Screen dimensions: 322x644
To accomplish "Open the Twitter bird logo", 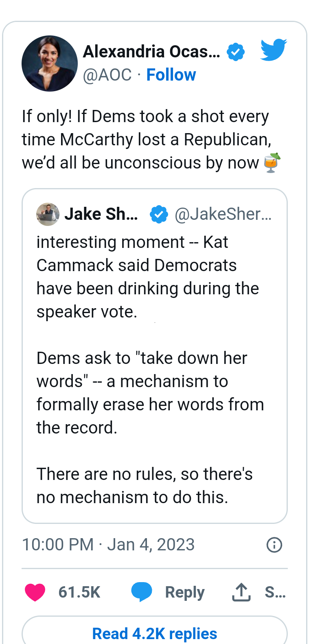I will [x=274, y=50].
